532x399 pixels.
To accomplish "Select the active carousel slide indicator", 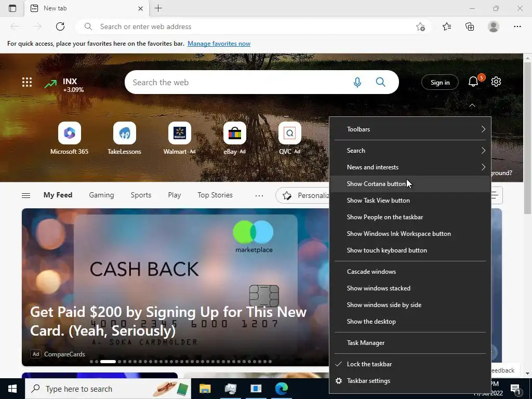I will click(108, 362).
